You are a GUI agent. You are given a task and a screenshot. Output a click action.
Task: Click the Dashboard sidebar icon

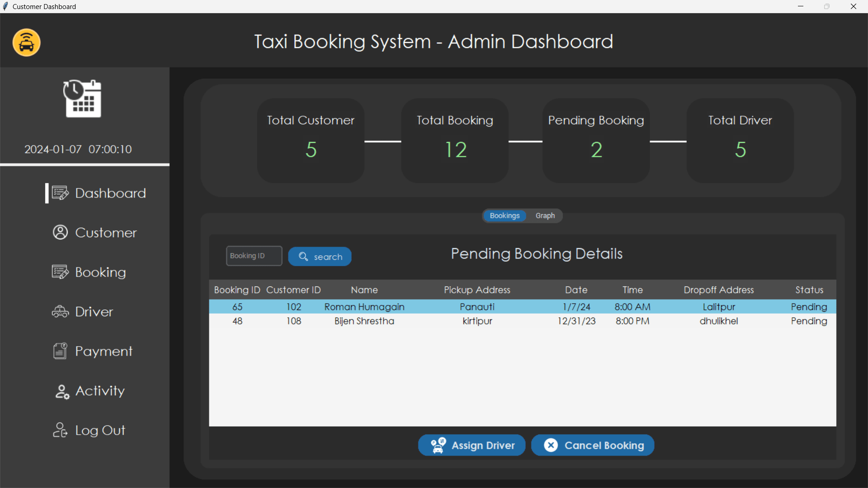click(x=60, y=193)
